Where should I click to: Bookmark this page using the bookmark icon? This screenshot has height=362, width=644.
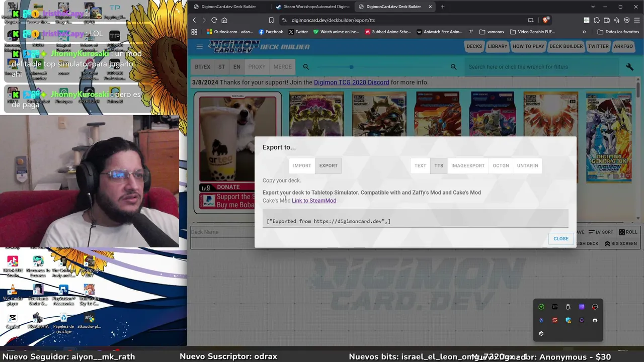click(x=271, y=20)
